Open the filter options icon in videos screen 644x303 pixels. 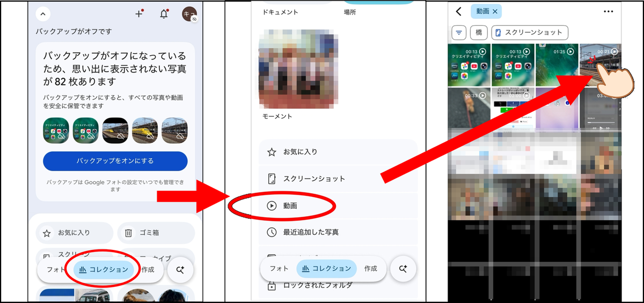click(459, 33)
